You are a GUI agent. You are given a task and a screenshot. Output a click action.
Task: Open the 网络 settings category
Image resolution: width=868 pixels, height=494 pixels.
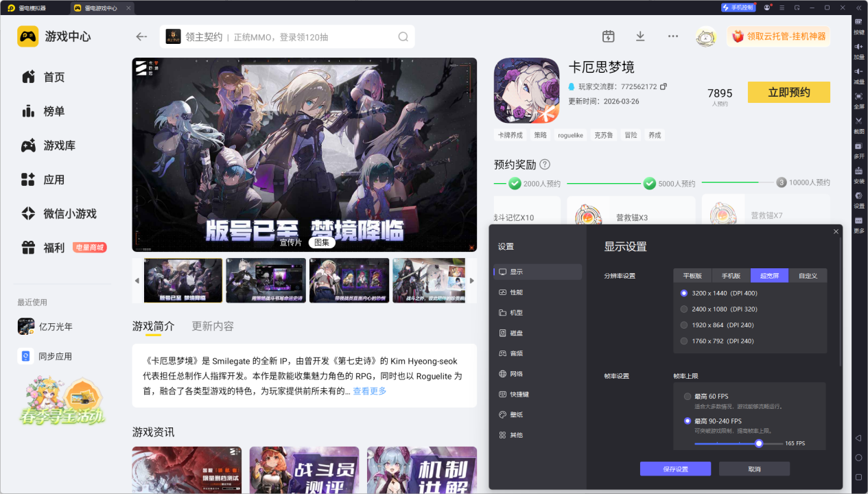(x=537, y=374)
